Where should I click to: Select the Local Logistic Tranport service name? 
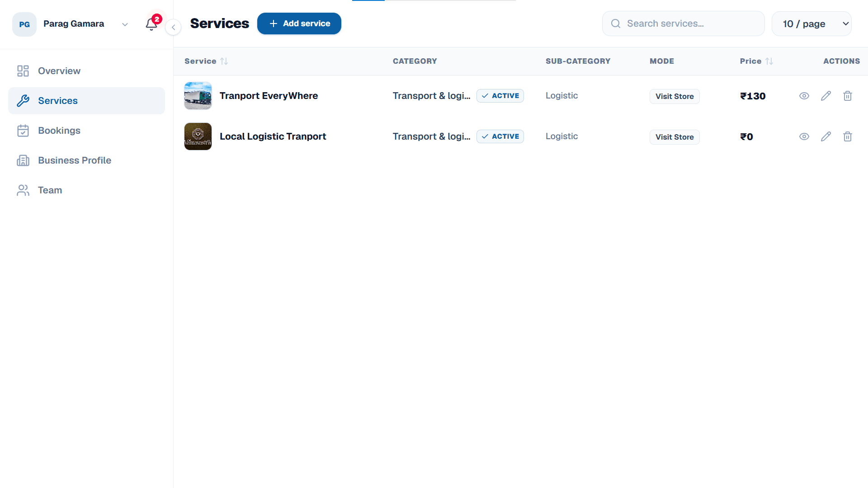pos(273,136)
